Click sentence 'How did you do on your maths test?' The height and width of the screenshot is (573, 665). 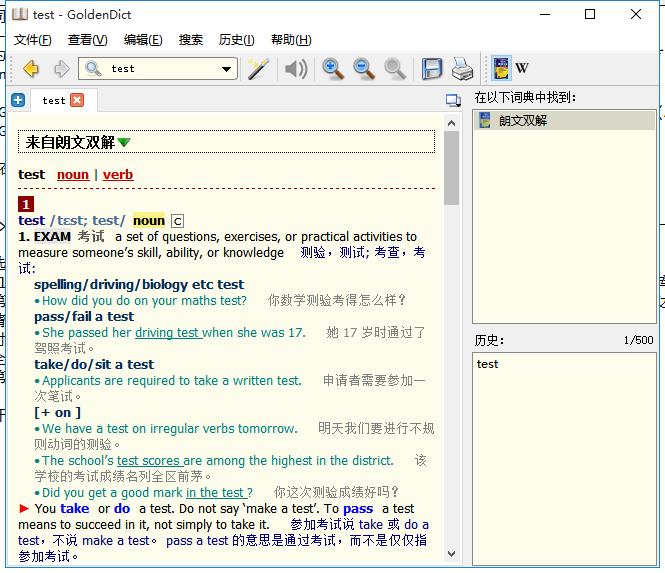[x=144, y=301]
